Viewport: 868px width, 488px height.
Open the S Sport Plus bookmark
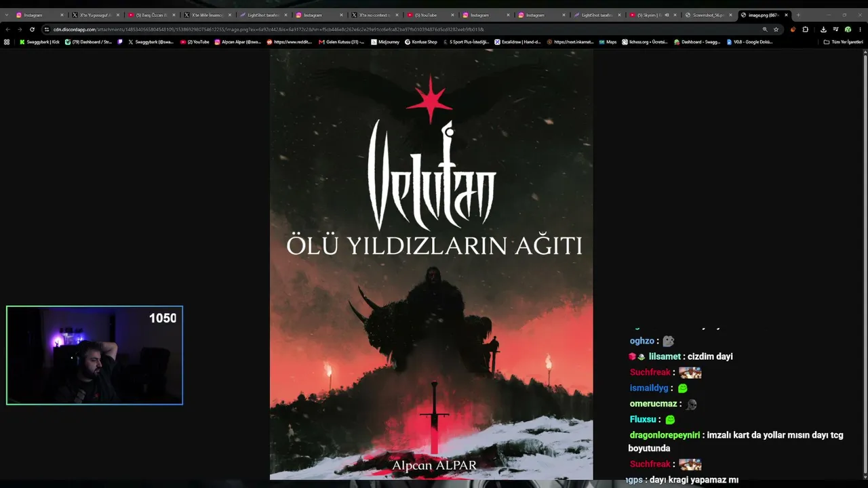tap(466, 42)
